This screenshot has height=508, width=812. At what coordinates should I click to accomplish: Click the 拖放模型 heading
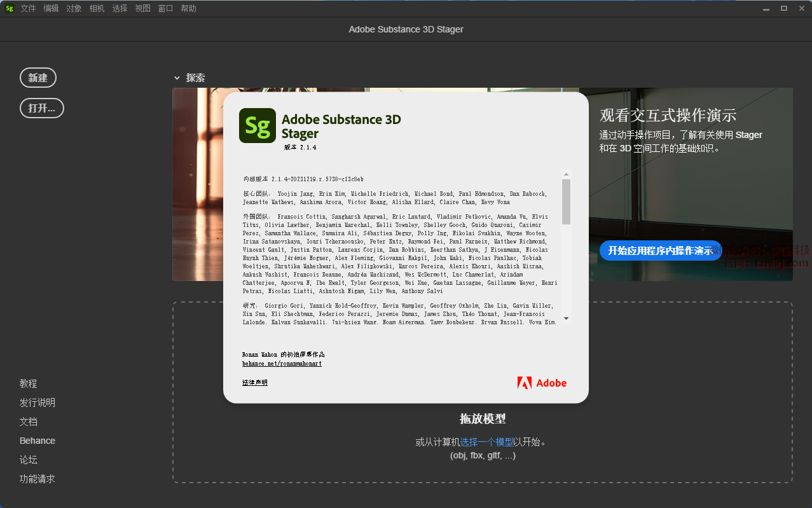483,419
